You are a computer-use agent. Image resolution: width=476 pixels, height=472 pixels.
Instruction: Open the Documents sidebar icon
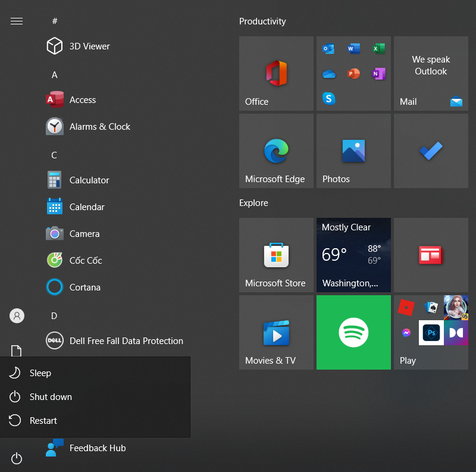point(17,351)
